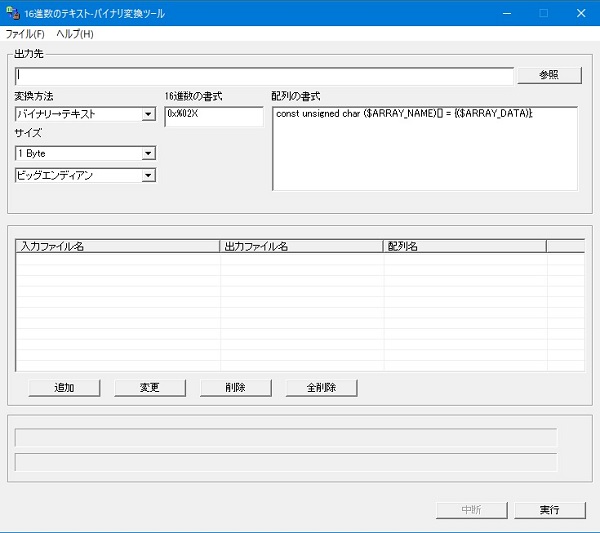Click the lower progress bar
The image size is (600, 533).
coord(286,462)
